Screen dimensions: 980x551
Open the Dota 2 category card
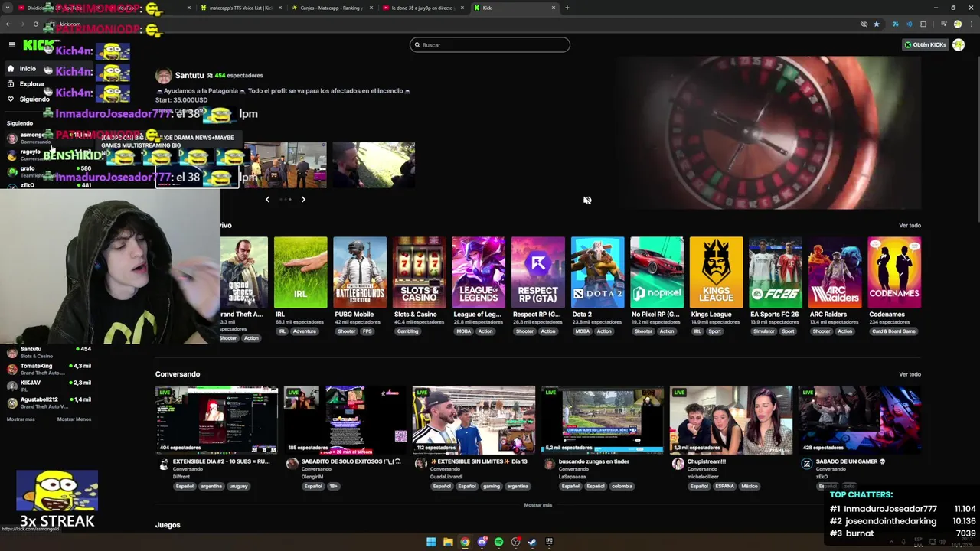click(597, 272)
